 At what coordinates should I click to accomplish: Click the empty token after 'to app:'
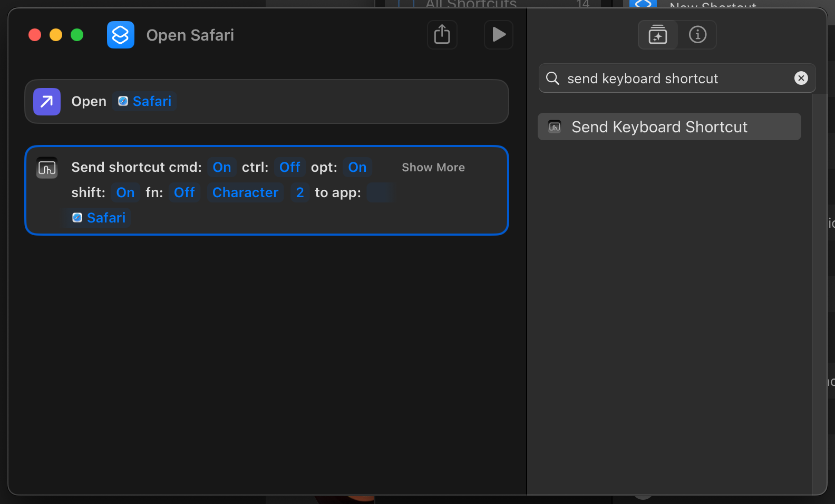point(378,192)
